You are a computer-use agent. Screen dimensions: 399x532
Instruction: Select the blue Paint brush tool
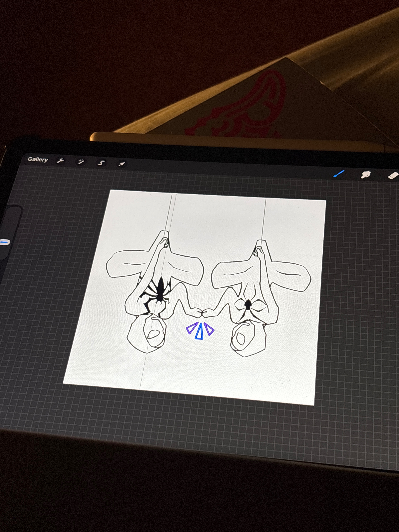point(339,174)
